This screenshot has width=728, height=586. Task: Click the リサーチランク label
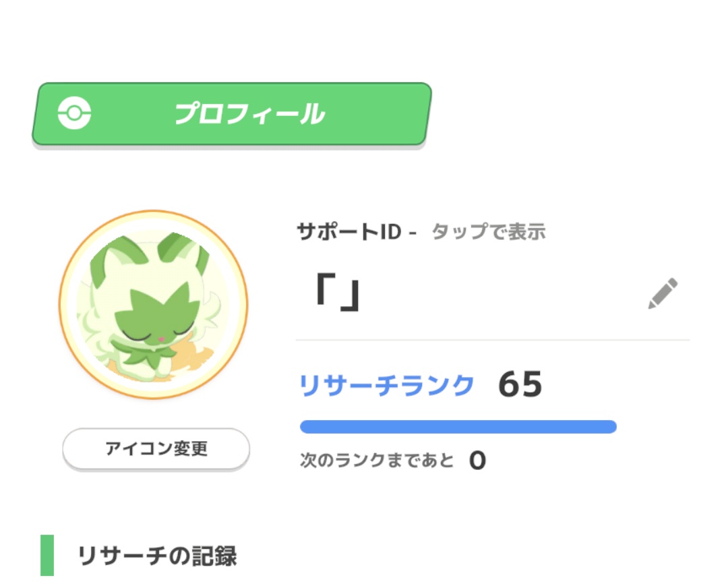coord(386,386)
